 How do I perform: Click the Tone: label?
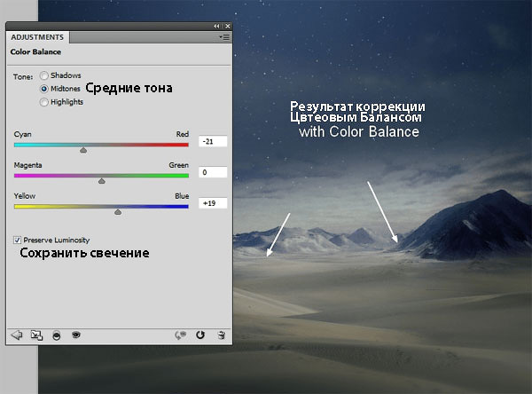23,77
